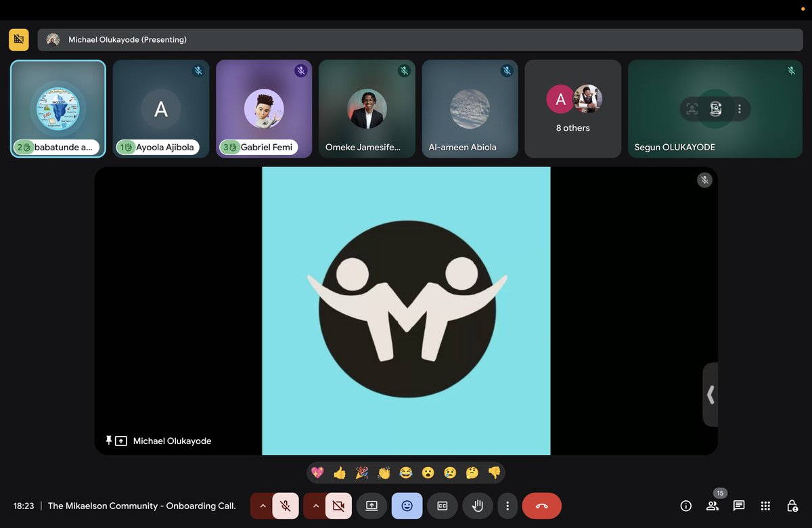Screen dimensions: 812x528
Task: Click raised hand badge on Ayoola Ajibola
Action: tap(127, 147)
